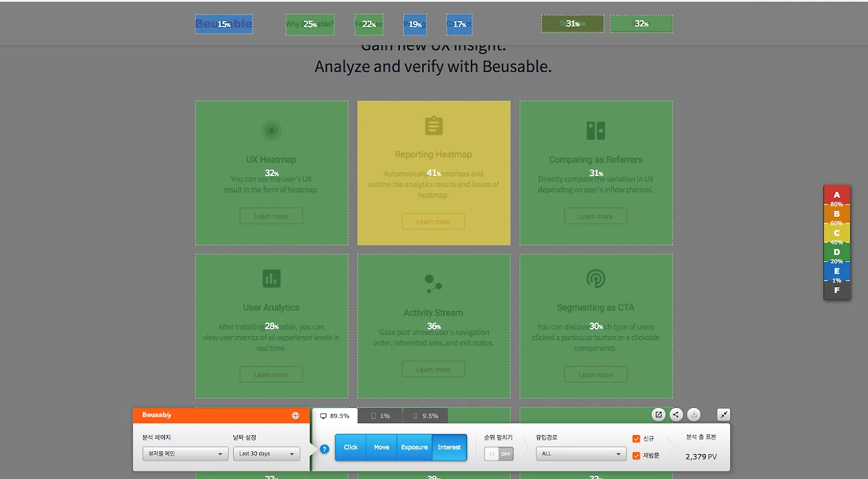Click the 41% value on Reporting Heatmap card
This screenshot has height=479, width=868.
tap(433, 173)
